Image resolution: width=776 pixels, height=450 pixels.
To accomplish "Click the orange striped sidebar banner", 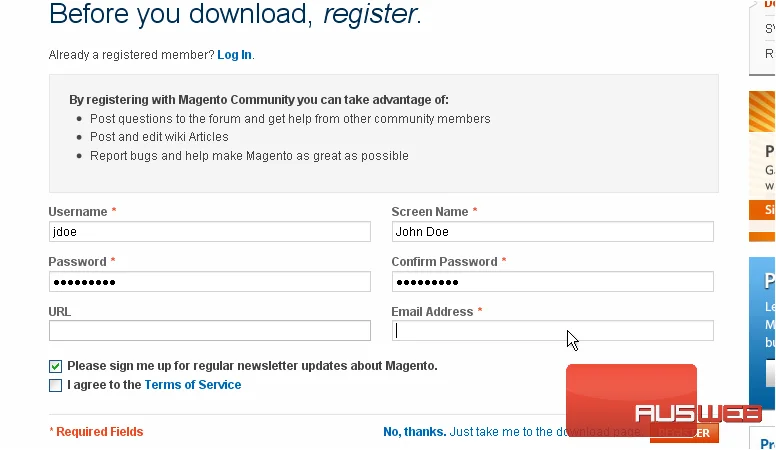I will pyautogui.click(x=762, y=111).
